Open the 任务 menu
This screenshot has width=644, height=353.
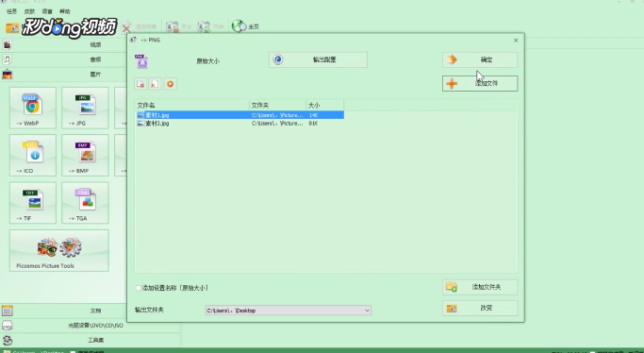[12, 11]
